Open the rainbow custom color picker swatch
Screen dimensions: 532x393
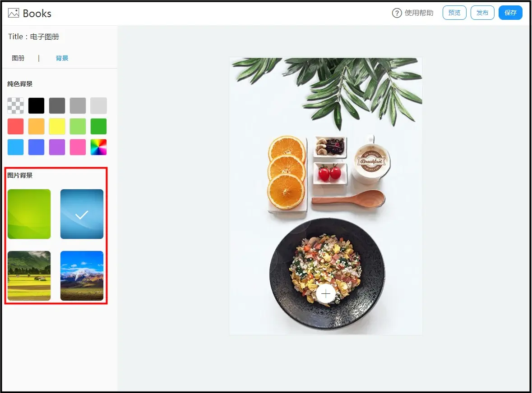(99, 147)
